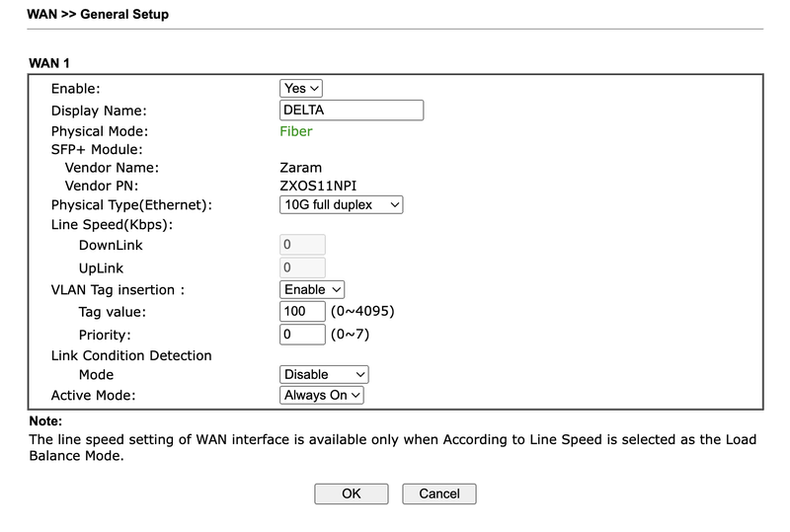
Task: Expand the Physical Type 10G full duplex dropdown
Action: (342, 204)
